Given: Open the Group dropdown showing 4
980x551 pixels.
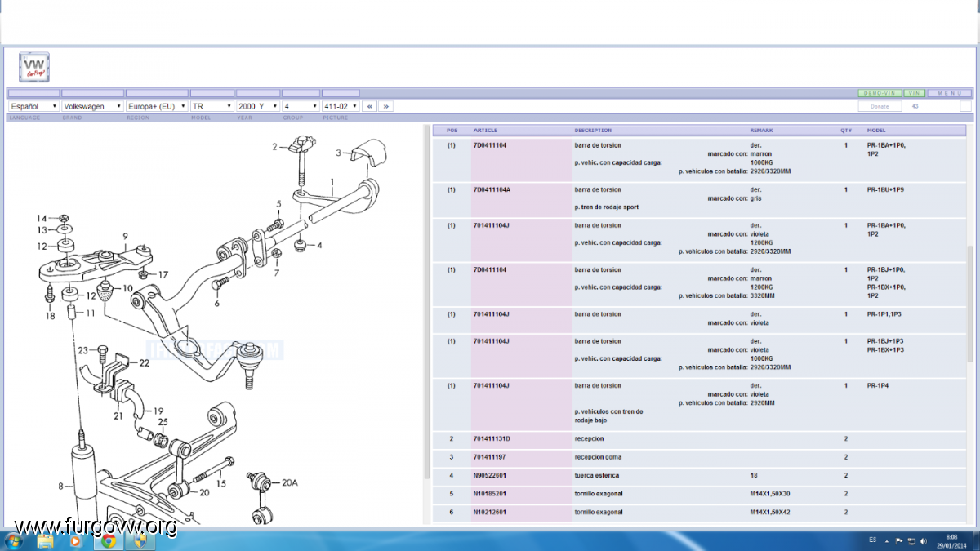Looking at the screenshot, I should pyautogui.click(x=301, y=106).
